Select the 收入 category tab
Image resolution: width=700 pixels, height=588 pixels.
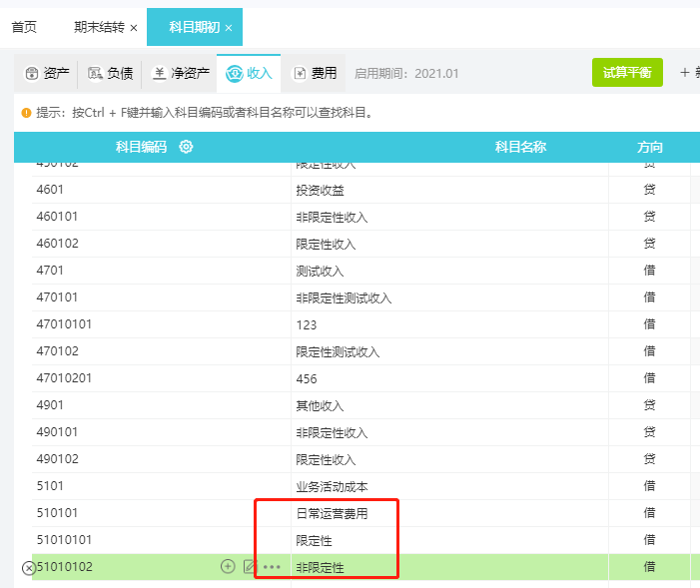coord(249,73)
